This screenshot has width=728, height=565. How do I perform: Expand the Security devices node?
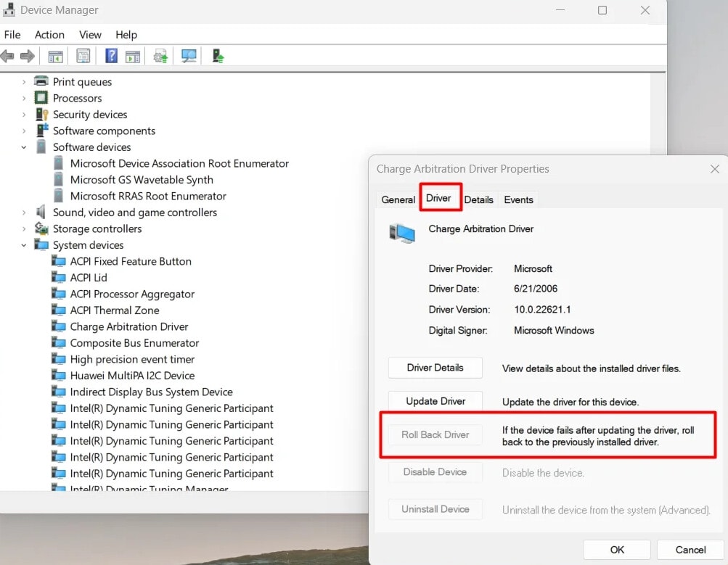pos(24,115)
